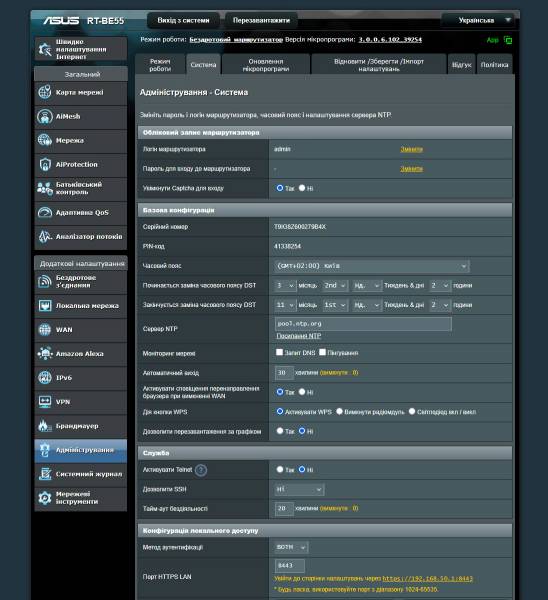Image resolution: width=548 pixels, height=600 pixels.
Task: Click the Посилання NTP link
Action: [x=298, y=336]
